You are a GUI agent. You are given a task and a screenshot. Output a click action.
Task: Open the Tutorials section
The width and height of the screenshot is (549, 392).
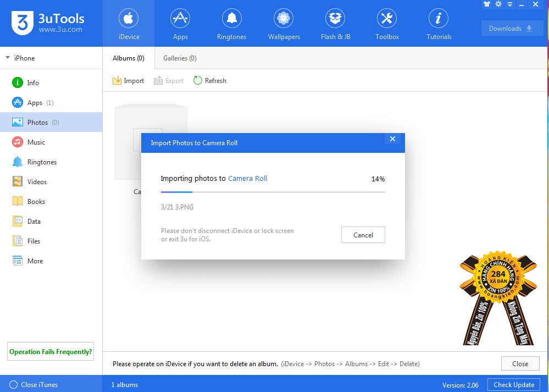point(439,24)
